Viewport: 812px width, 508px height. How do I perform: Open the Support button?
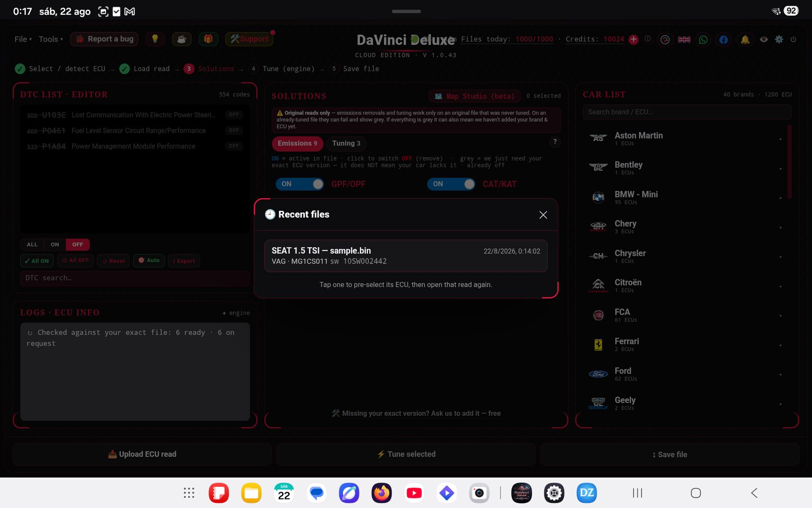[249, 39]
